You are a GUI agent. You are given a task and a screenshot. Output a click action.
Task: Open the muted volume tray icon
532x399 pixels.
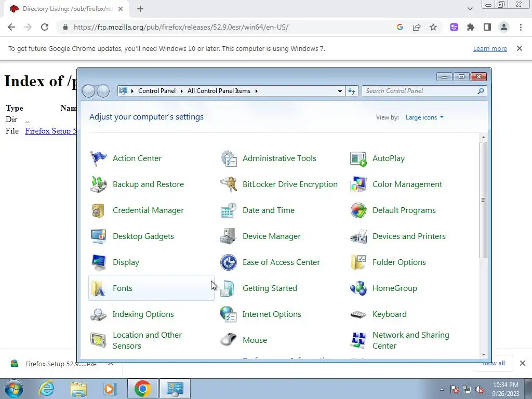[x=480, y=390]
